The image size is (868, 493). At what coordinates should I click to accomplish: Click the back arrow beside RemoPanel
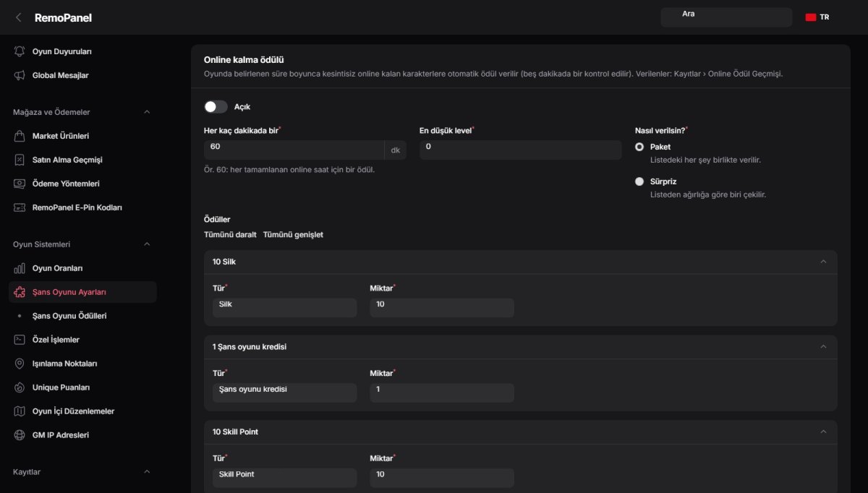tap(18, 17)
